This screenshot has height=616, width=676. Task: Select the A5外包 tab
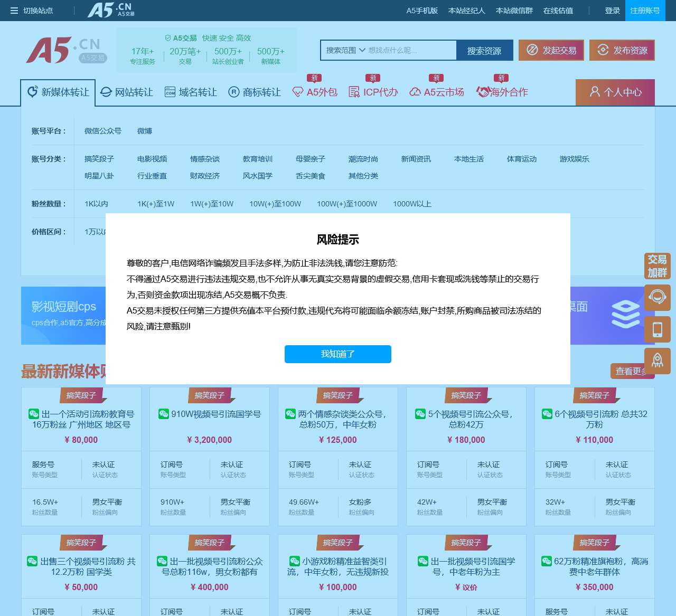pyautogui.click(x=315, y=92)
